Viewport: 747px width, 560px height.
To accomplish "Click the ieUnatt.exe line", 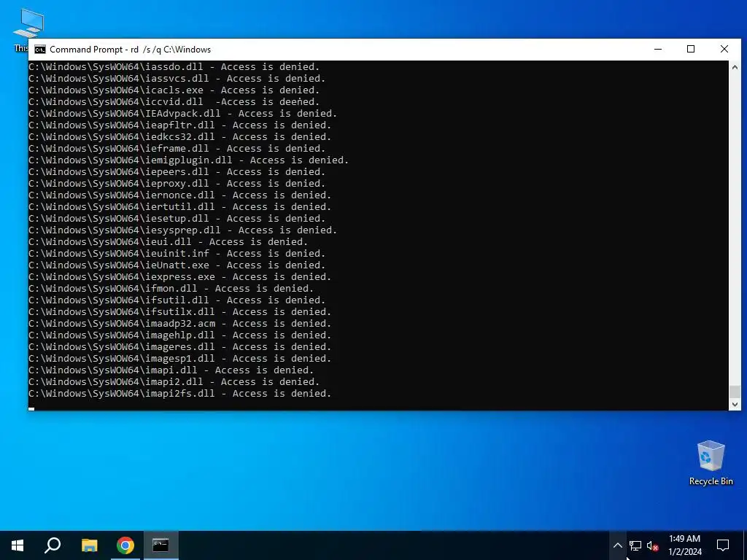I will (x=177, y=265).
